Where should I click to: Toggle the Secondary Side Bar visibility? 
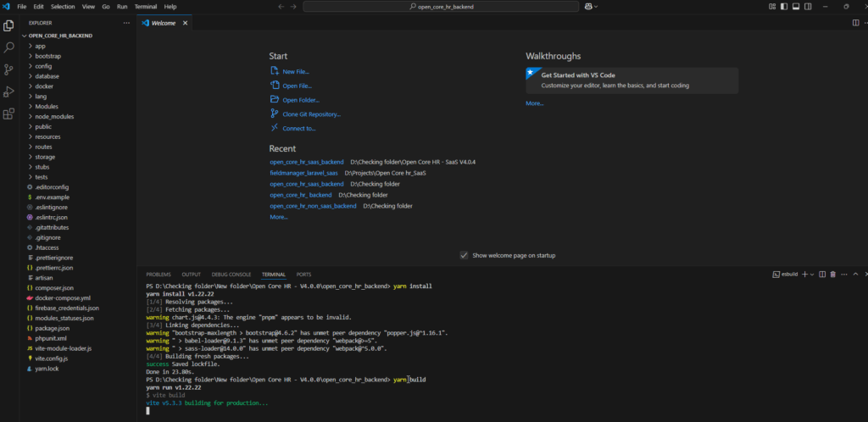coord(808,7)
